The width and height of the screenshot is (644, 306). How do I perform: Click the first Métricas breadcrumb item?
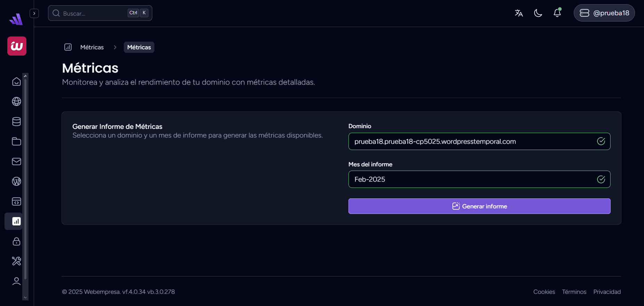tap(92, 47)
